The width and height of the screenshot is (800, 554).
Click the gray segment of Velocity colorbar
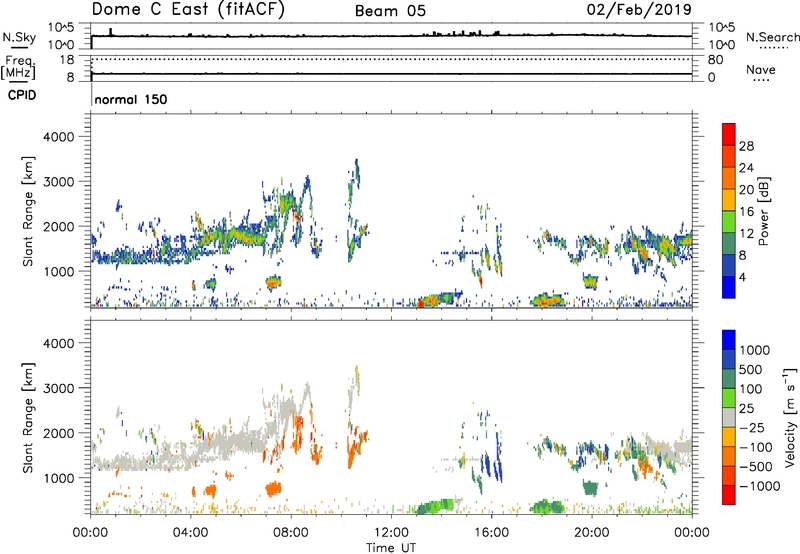[729, 417]
